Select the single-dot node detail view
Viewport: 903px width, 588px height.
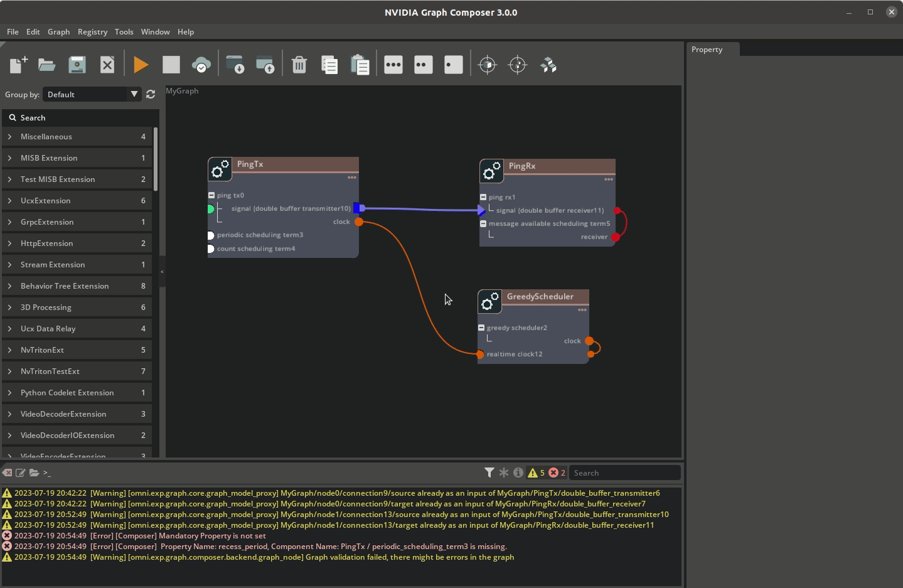454,65
